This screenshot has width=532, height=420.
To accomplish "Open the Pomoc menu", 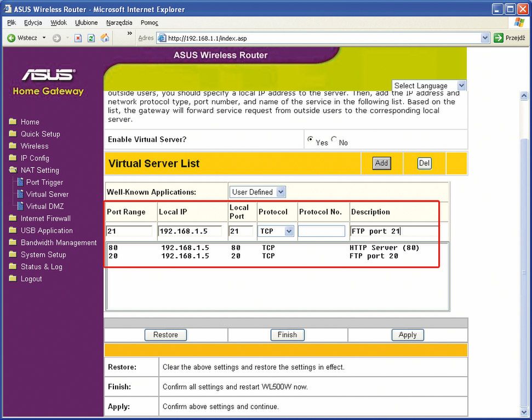I will (149, 22).
